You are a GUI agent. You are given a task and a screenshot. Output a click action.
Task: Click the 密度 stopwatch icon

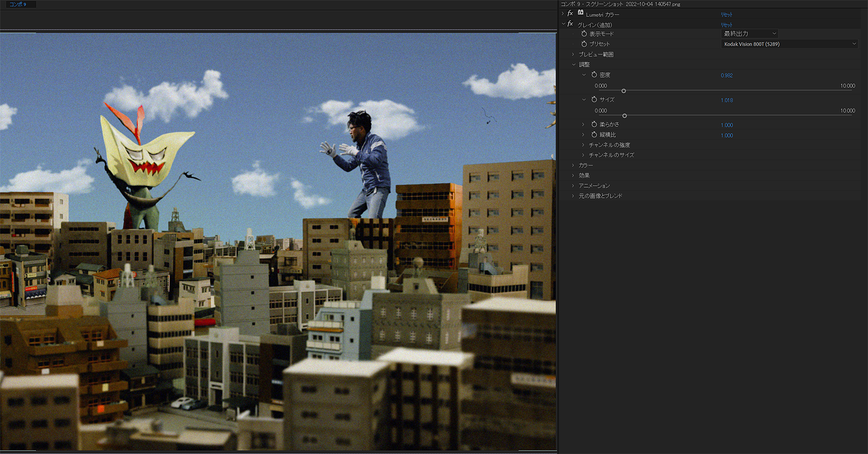click(x=594, y=75)
